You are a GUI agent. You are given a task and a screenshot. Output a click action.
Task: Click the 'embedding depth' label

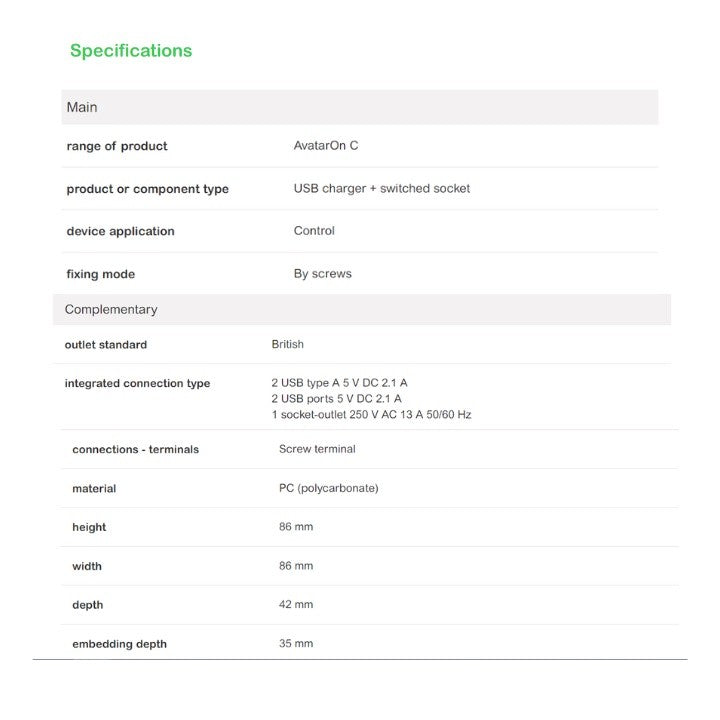pyautogui.click(x=120, y=644)
